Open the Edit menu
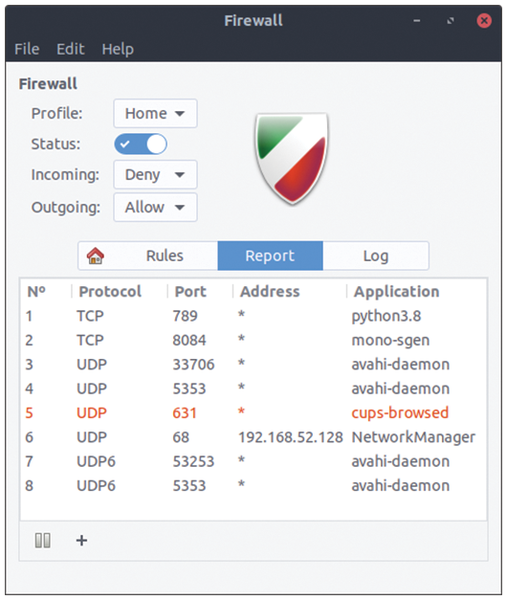Viewport: 507px width, 600px height. click(x=70, y=49)
